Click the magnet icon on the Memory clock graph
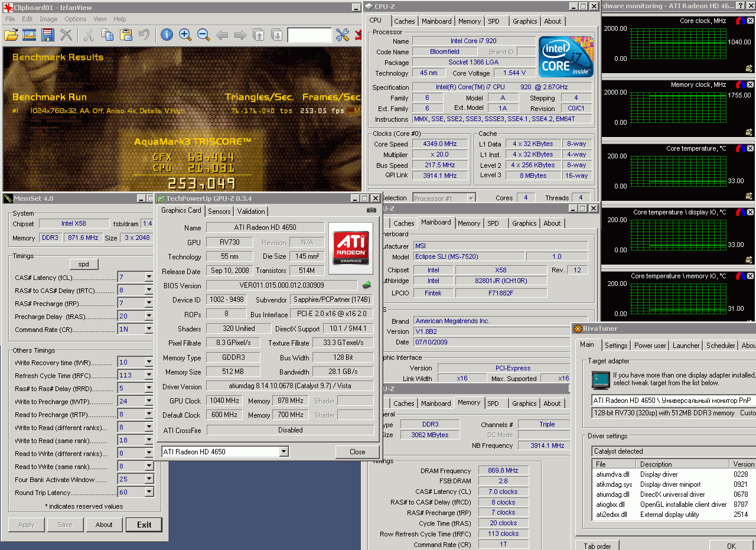This screenshot has width=756, height=550. pos(741,85)
